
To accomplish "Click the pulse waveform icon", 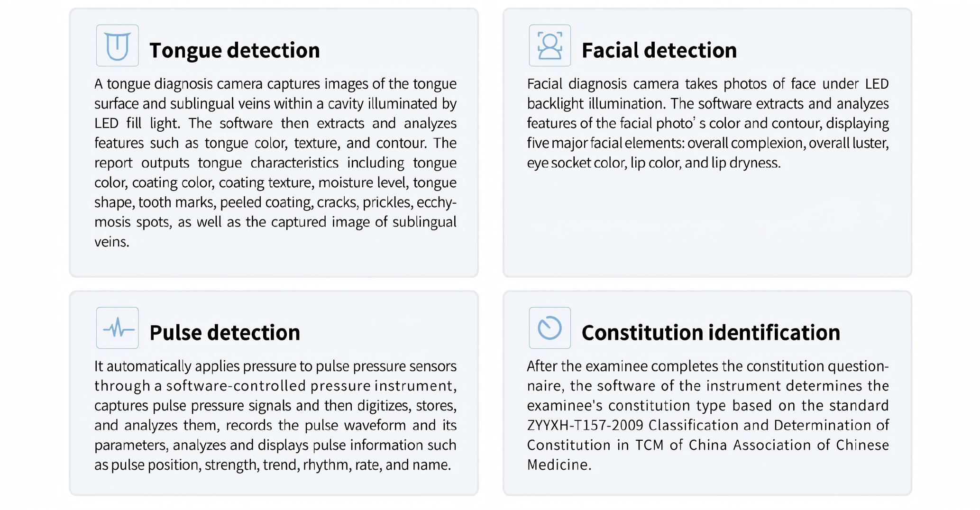I will pos(117,328).
